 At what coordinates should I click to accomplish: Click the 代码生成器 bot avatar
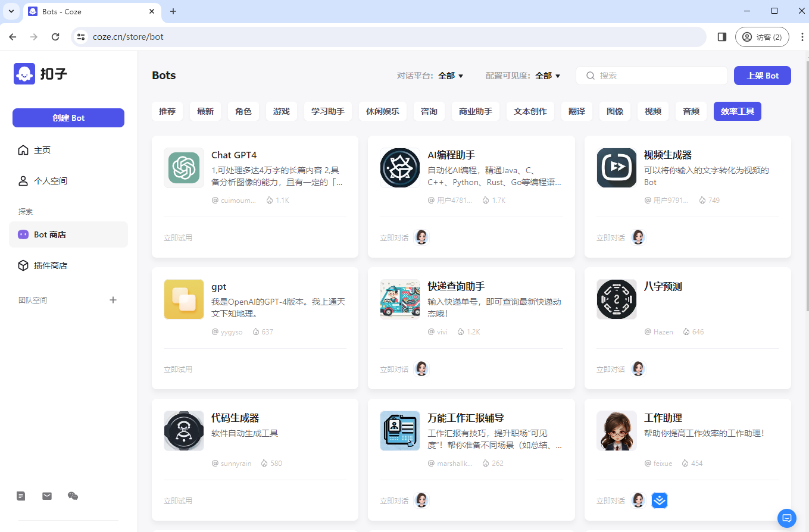(x=184, y=431)
